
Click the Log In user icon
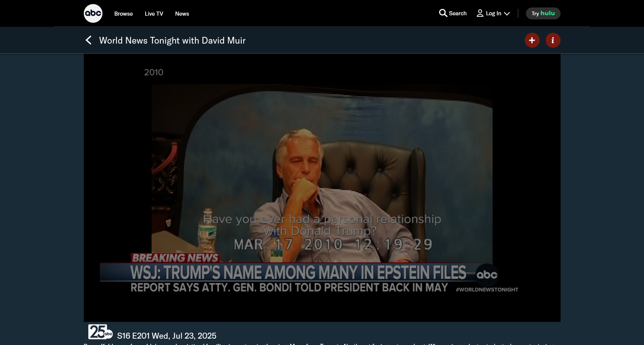point(480,13)
